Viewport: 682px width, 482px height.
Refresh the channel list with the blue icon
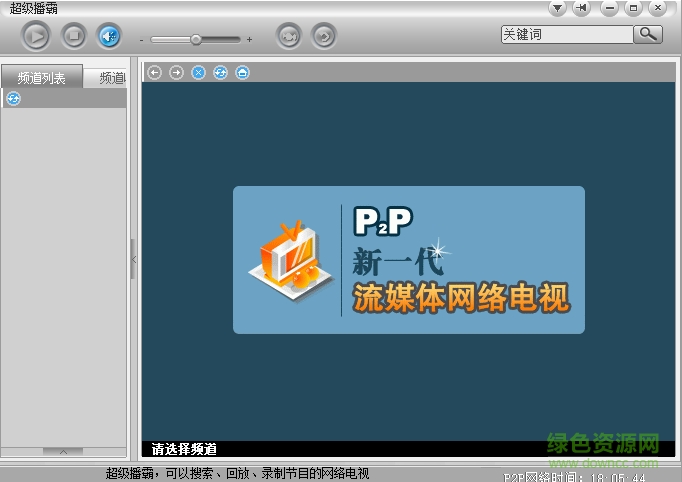coord(13,99)
